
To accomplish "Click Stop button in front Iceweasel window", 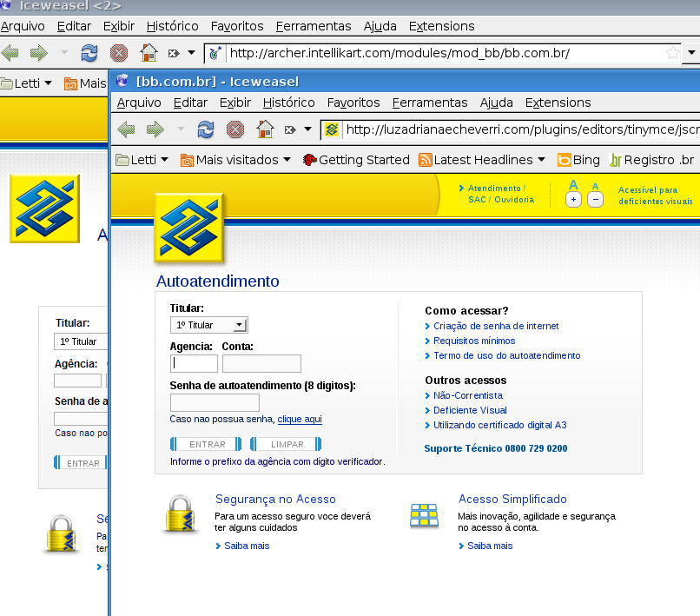I will pyautogui.click(x=235, y=129).
